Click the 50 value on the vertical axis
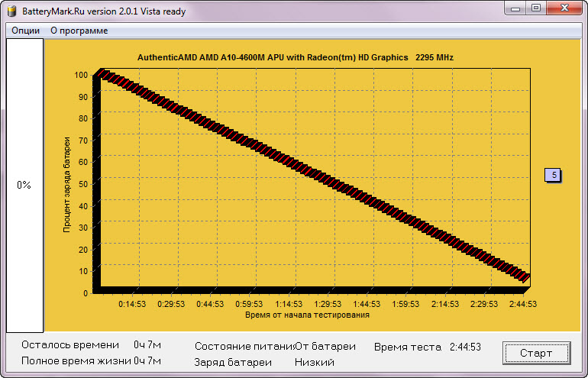Image resolution: width=588 pixels, height=378 pixels. (83, 185)
